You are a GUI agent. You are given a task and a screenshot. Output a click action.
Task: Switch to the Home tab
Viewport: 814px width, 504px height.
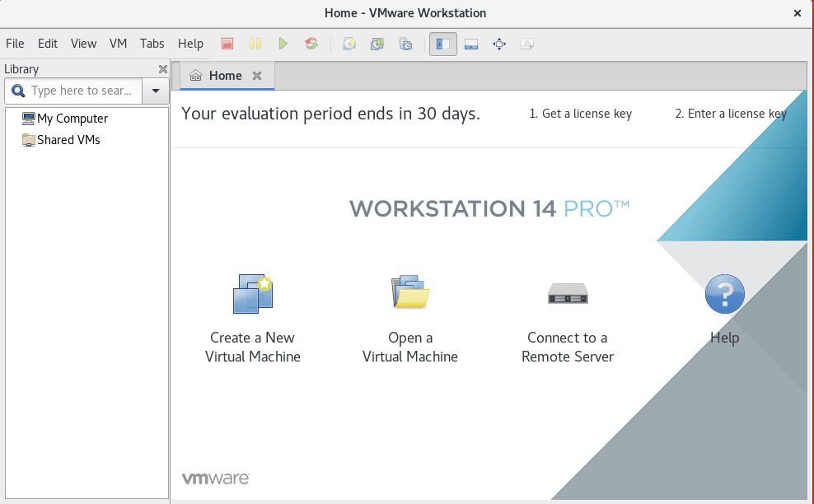coord(225,75)
